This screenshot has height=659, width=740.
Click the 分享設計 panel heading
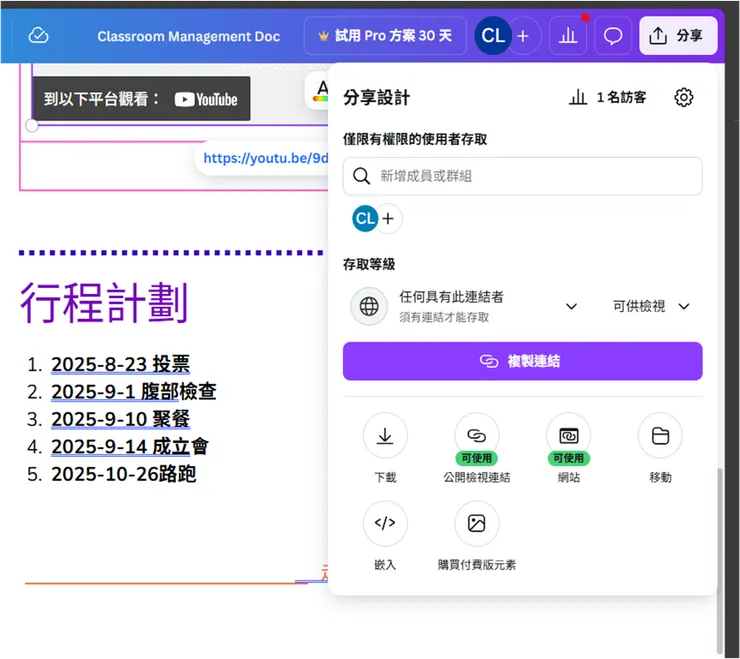376,98
